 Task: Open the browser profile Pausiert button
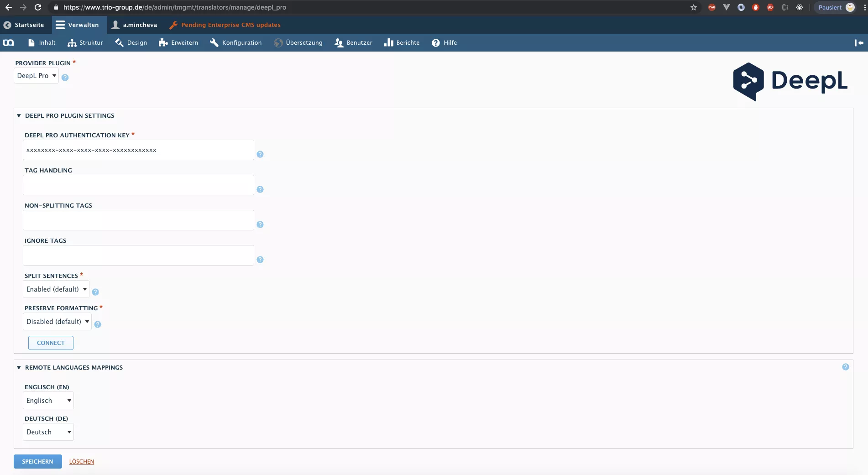coord(835,7)
